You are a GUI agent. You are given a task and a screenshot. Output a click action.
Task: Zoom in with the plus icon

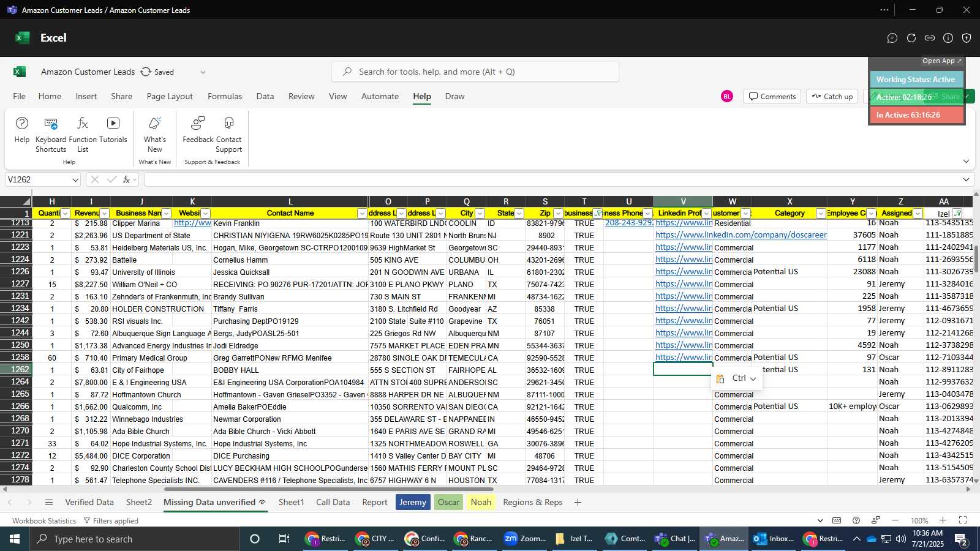(x=943, y=520)
